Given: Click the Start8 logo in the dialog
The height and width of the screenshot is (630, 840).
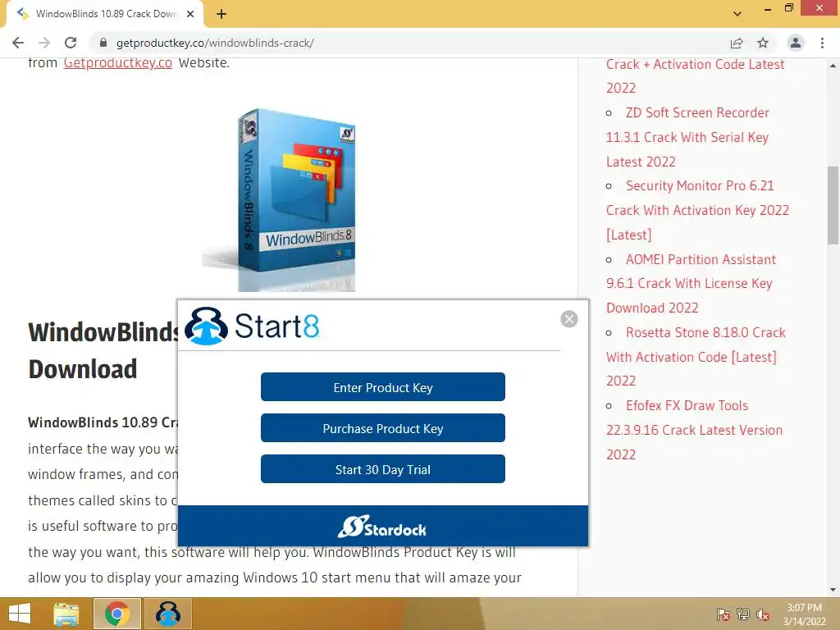Looking at the screenshot, I should pyautogui.click(x=252, y=326).
